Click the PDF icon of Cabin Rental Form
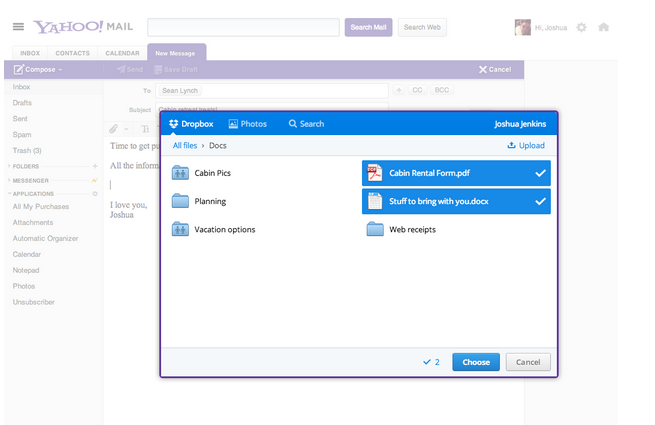 point(374,173)
